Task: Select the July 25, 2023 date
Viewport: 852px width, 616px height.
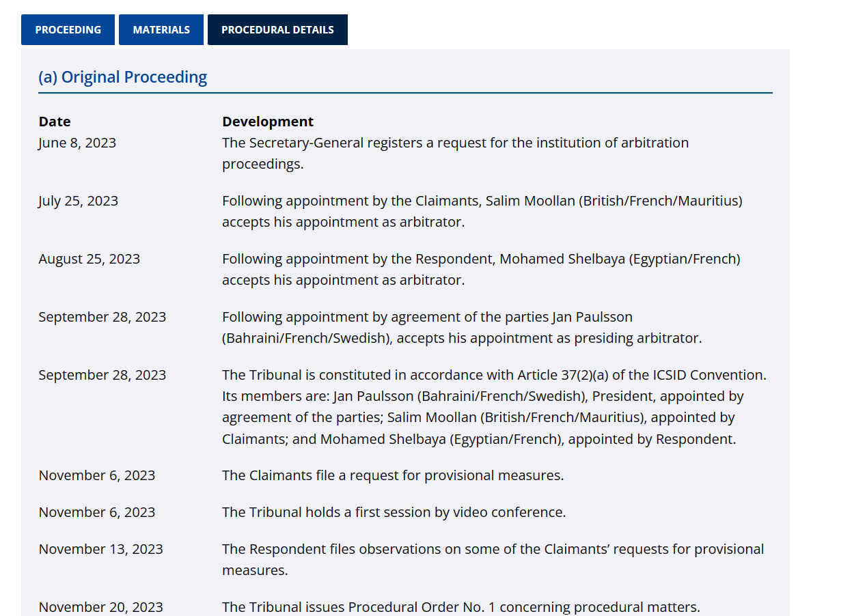Action: (79, 201)
